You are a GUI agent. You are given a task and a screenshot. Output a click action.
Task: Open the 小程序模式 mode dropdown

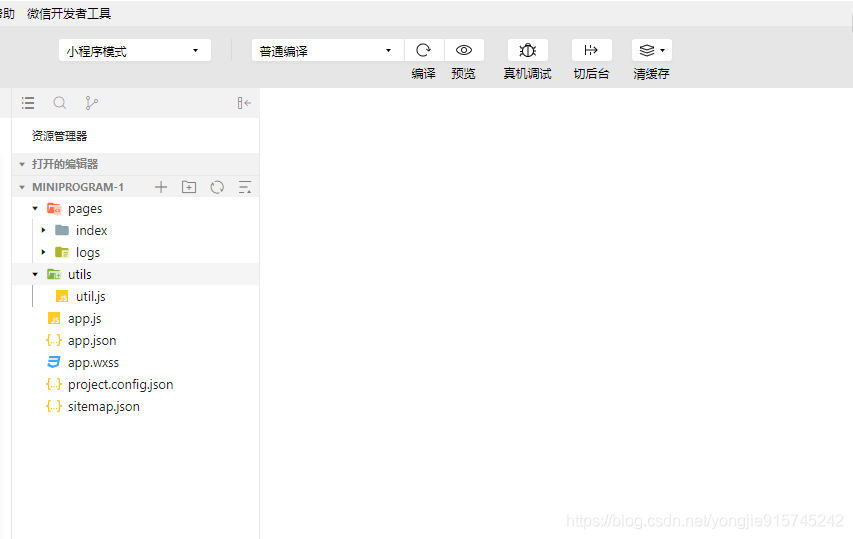click(134, 51)
